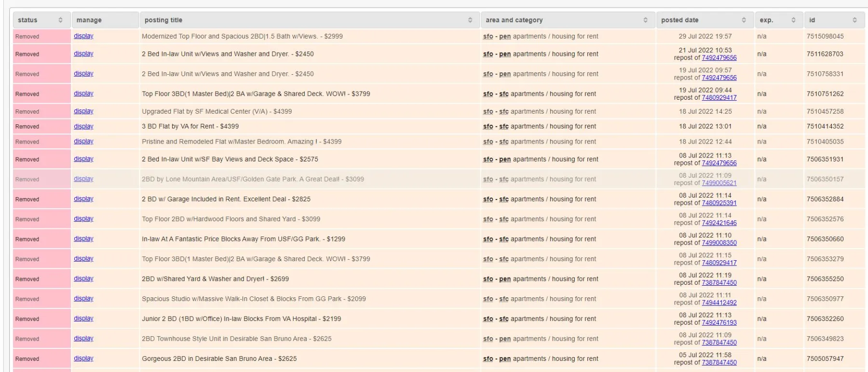868x372 pixels.
Task: Sort by area and category column arrows
Action: pyautogui.click(x=645, y=20)
